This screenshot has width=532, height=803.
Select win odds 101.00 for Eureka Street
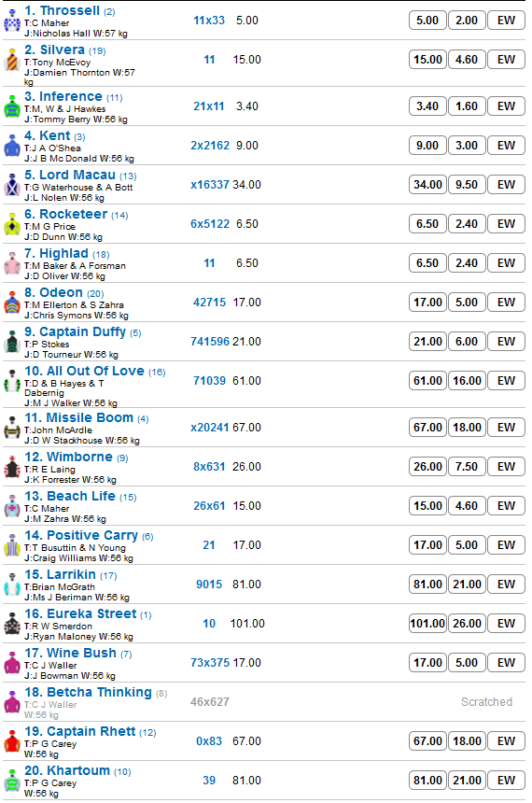(x=427, y=624)
